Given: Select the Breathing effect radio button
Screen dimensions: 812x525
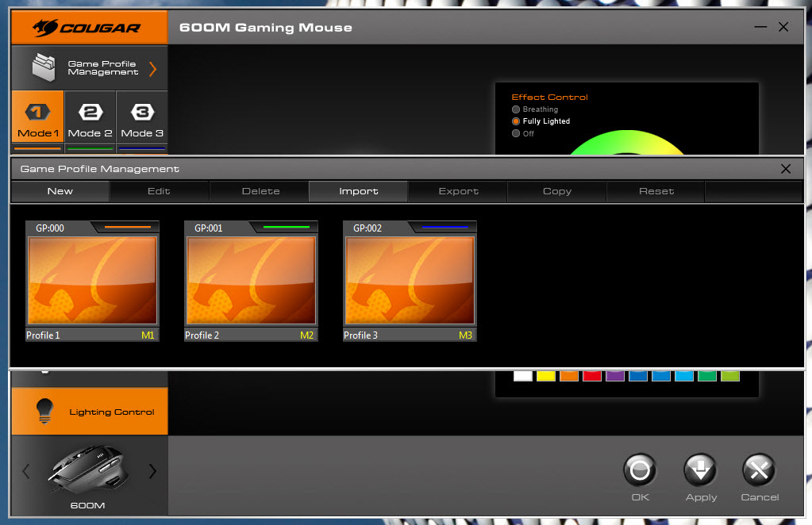Looking at the screenshot, I should pos(516,109).
